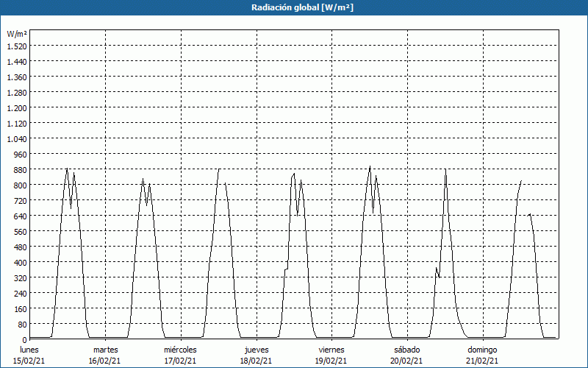The width and height of the screenshot is (588, 368).
Task: Click the date '19/02/21'
Action: 331,361
